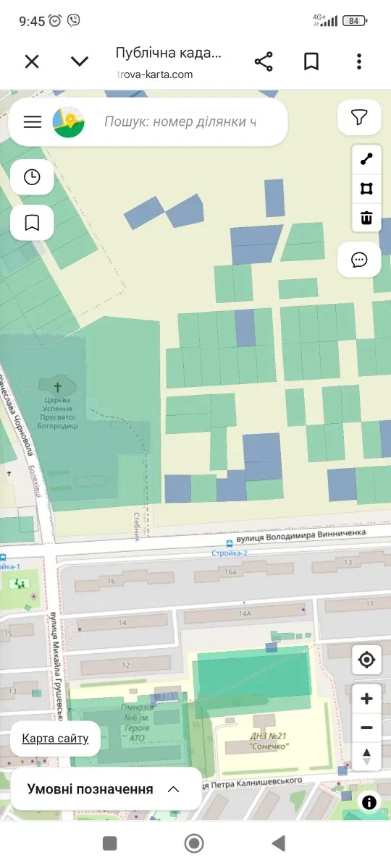Open saved bookmarks panel on map

pyautogui.click(x=32, y=222)
